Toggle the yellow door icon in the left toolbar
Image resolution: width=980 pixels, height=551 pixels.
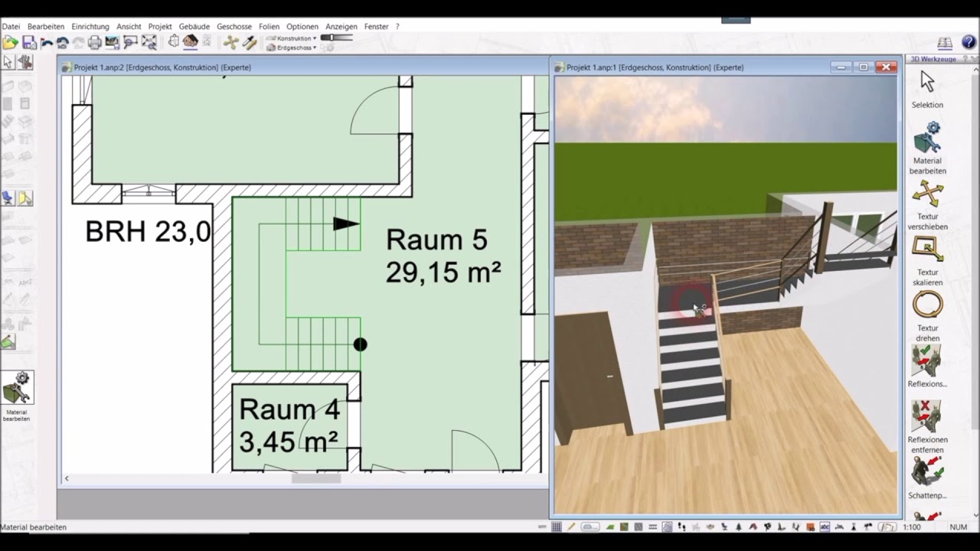pyautogui.click(x=25, y=198)
